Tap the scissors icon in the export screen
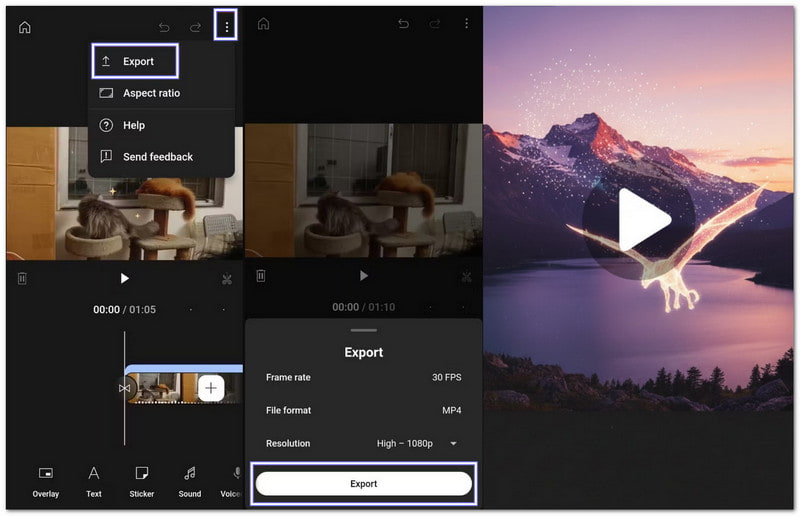 click(466, 277)
